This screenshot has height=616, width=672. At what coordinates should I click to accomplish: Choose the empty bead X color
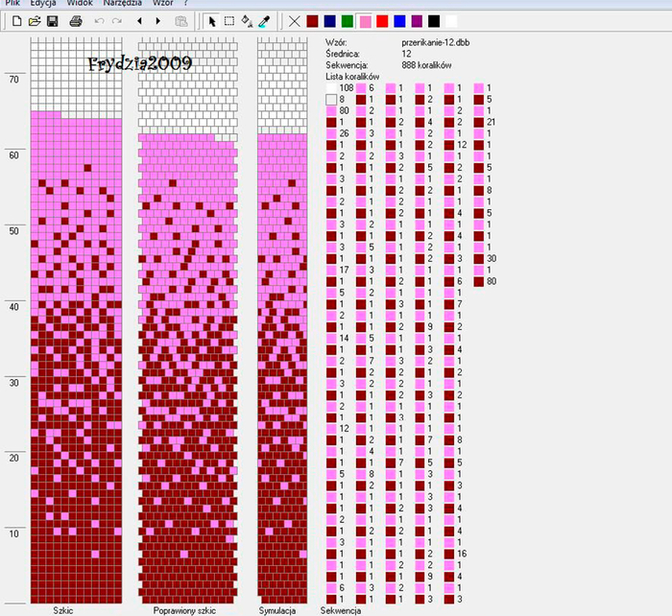(295, 21)
